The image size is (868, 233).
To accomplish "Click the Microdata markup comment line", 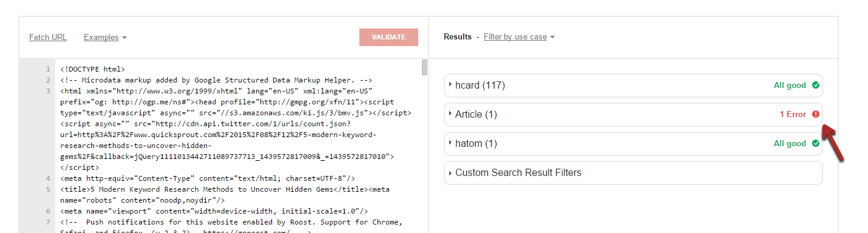I will coord(216,80).
